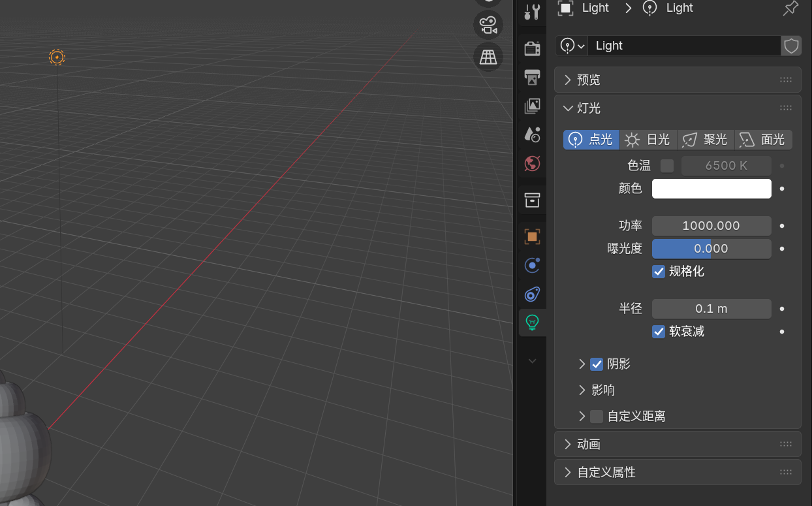Click the Light data breadcrumb
This screenshot has width=812, height=506.
668,8
